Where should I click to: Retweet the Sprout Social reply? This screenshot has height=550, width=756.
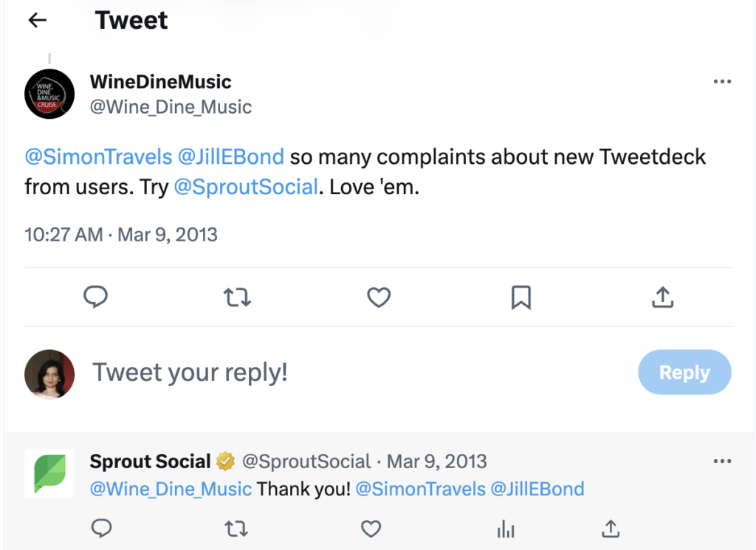[x=236, y=529]
